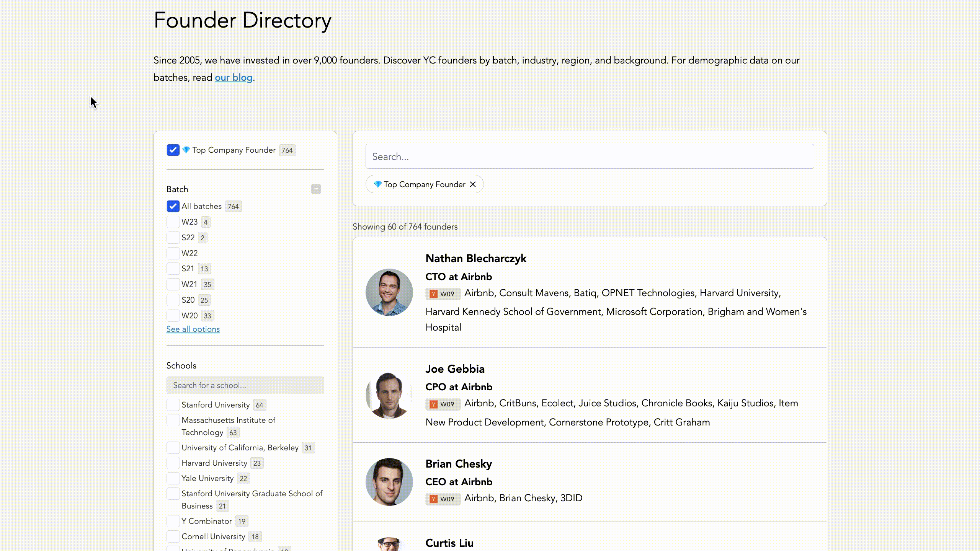Viewport: 980px width, 551px height.
Task: Collapse the Batch section with the minus icon
Action: tap(316, 189)
